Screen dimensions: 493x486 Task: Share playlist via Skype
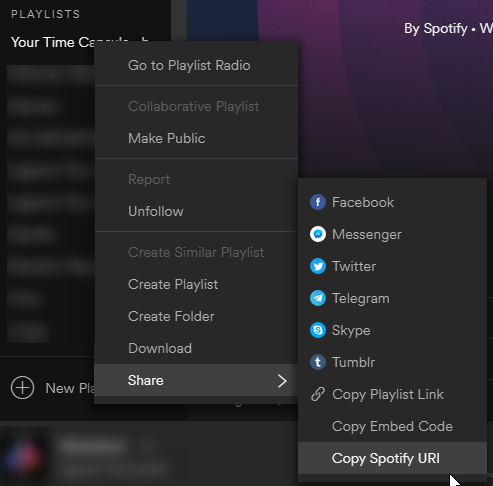pos(392,330)
